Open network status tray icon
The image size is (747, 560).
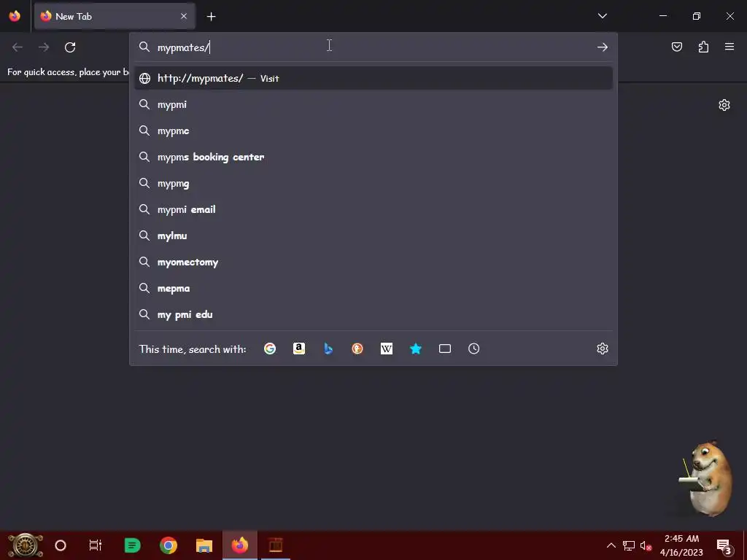[629, 545]
